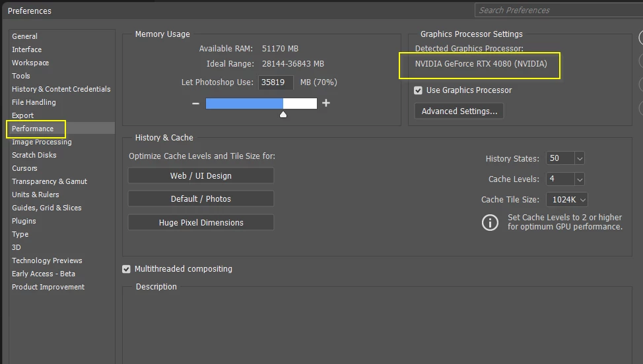This screenshot has width=643, height=364.
Task: Open Advanced Settings for graphics processor
Action: pos(459,111)
